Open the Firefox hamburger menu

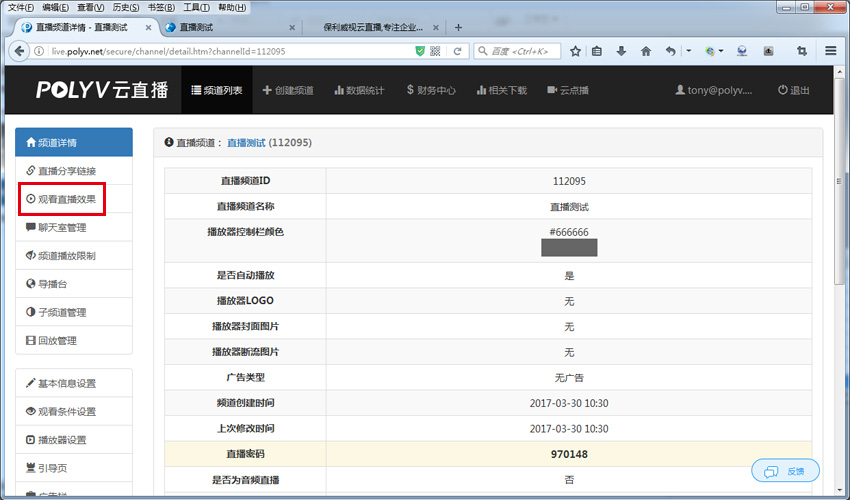[x=831, y=51]
